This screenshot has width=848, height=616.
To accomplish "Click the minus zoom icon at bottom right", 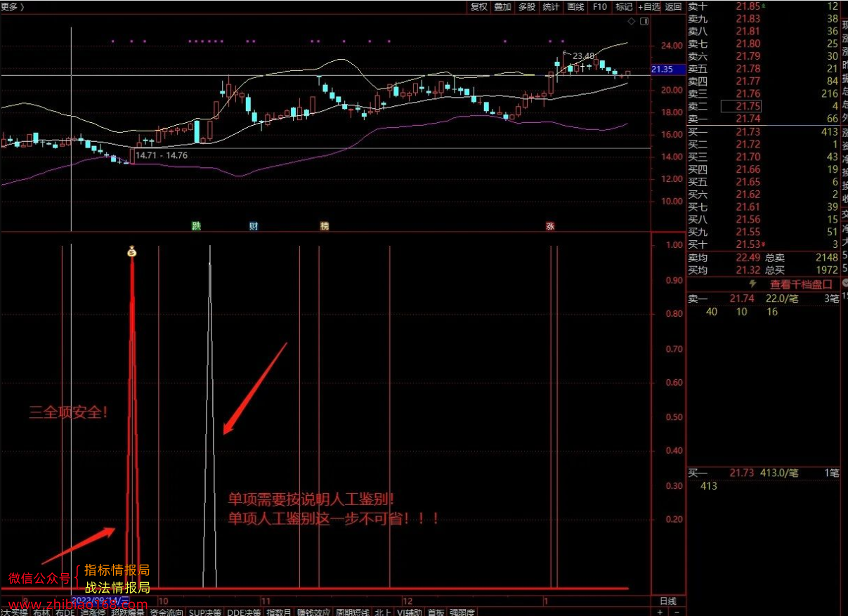I will pyautogui.click(x=678, y=612).
